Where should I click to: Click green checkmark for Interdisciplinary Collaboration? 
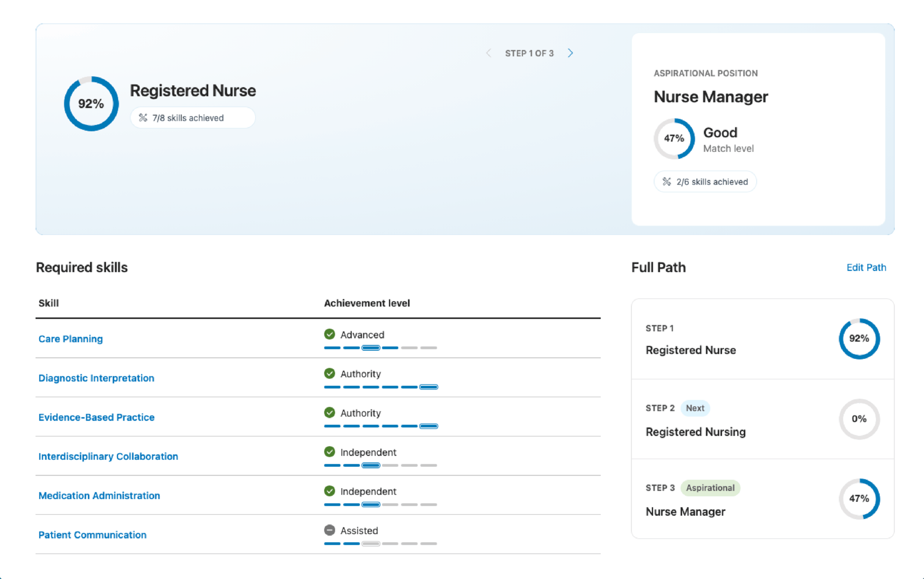(329, 452)
